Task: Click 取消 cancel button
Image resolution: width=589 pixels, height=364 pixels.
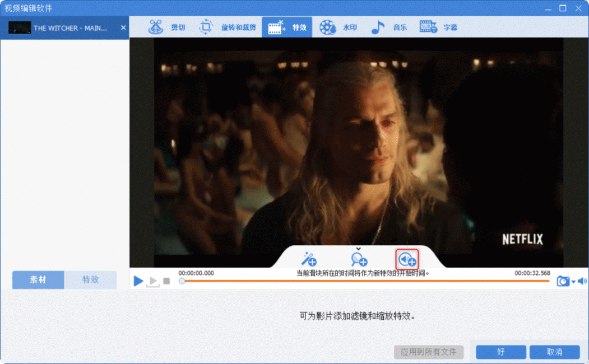Action: [x=554, y=352]
